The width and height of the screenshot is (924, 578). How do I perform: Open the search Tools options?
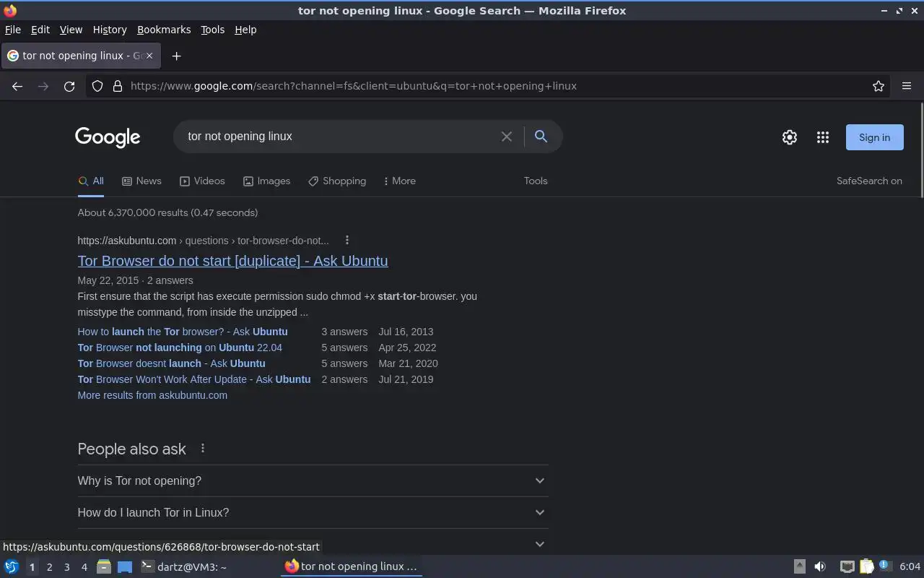pyautogui.click(x=536, y=181)
